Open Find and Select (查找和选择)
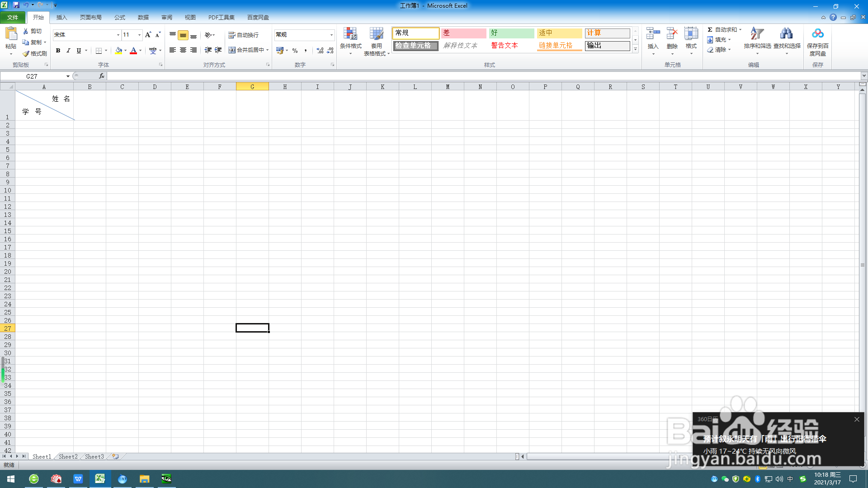Viewport: 868px width, 488px height. coord(787,41)
